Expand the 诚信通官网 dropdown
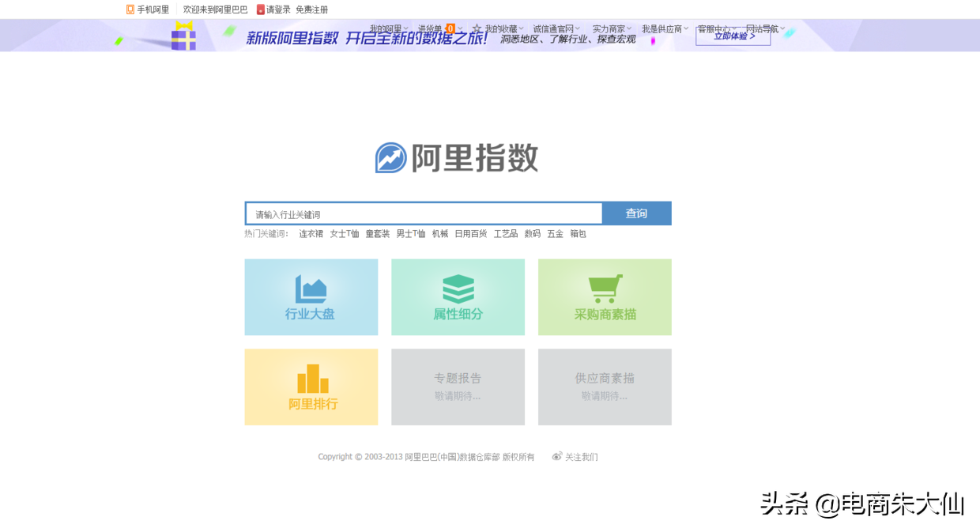 (x=556, y=29)
